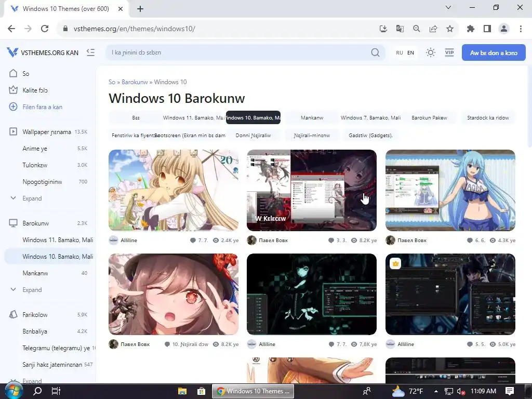
Task: Open Farikolow sidebar icon
Action: click(x=13, y=314)
